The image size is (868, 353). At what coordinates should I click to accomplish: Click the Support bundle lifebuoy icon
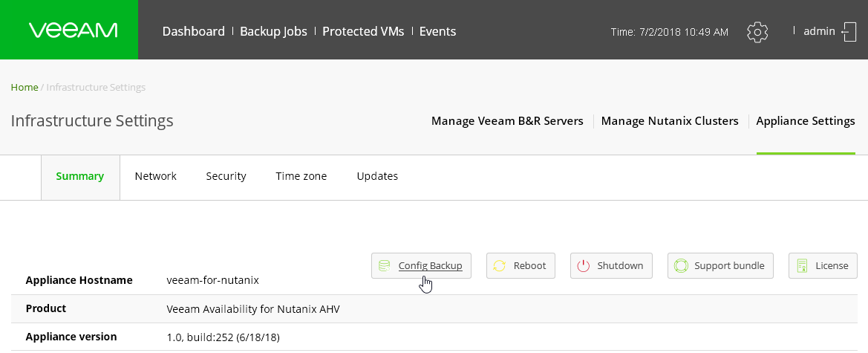coord(681,265)
